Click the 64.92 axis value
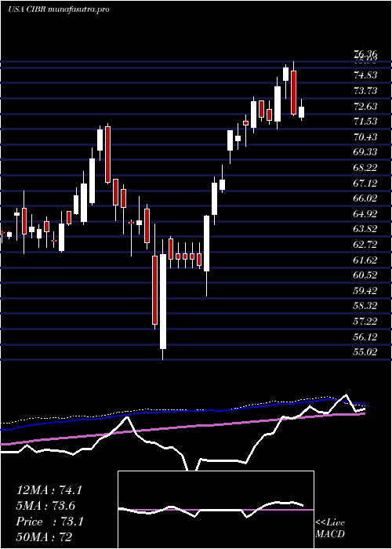Viewport: 392px width, 549px height. coord(366,213)
